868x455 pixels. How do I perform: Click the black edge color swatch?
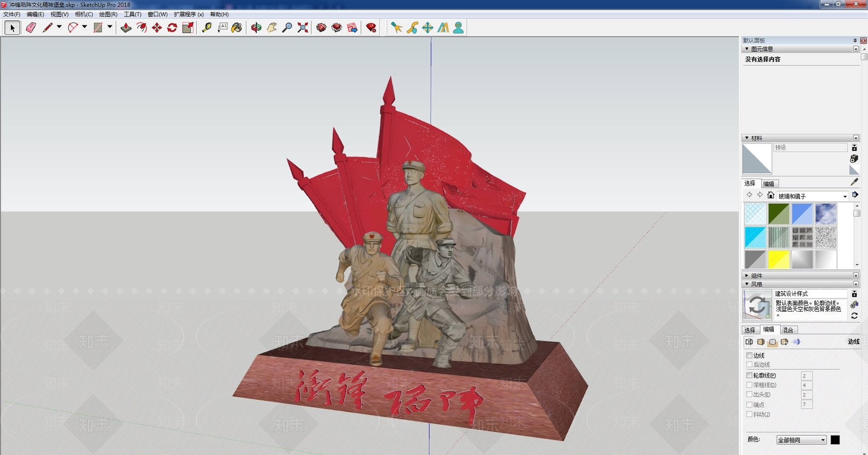[x=835, y=440]
